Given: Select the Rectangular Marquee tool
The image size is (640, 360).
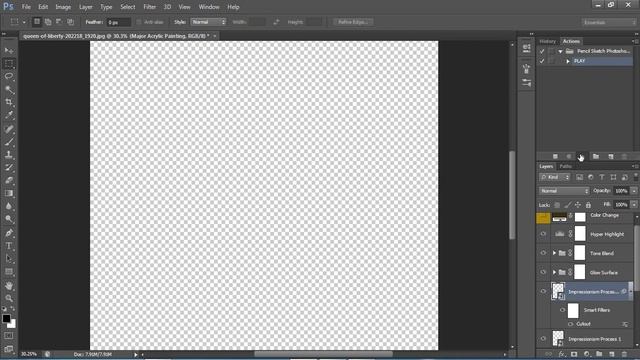Looking at the screenshot, I should [9, 64].
